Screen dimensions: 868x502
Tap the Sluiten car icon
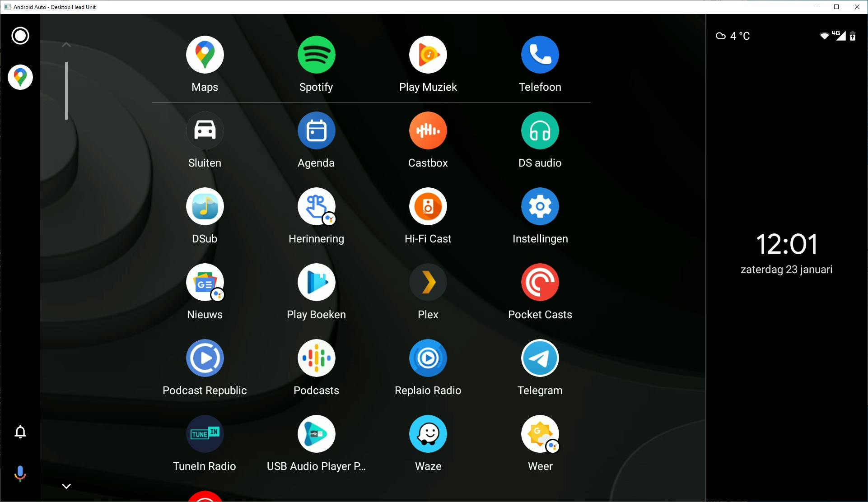pyautogui.click(x=205, y=130)
